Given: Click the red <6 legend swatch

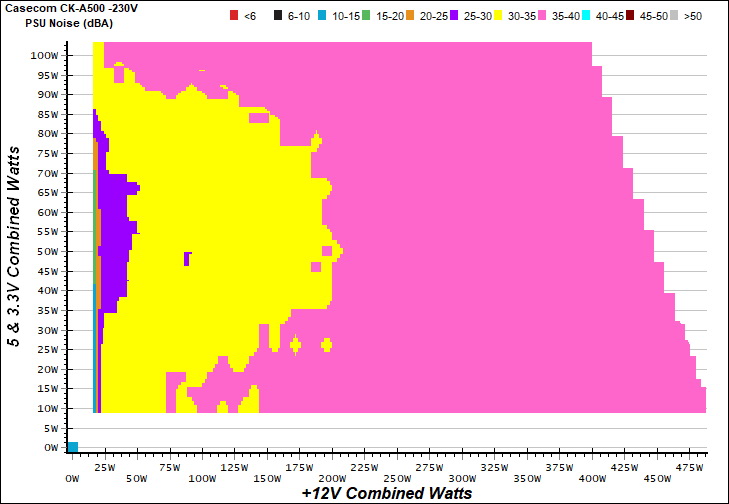Looking at the screenshot, I should tap(234, 18).
